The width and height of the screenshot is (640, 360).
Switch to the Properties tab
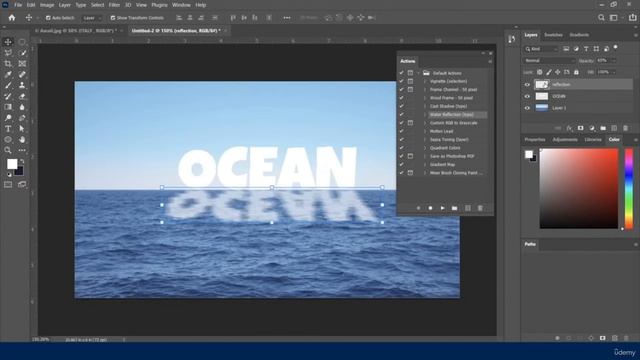tap(535, 140)
